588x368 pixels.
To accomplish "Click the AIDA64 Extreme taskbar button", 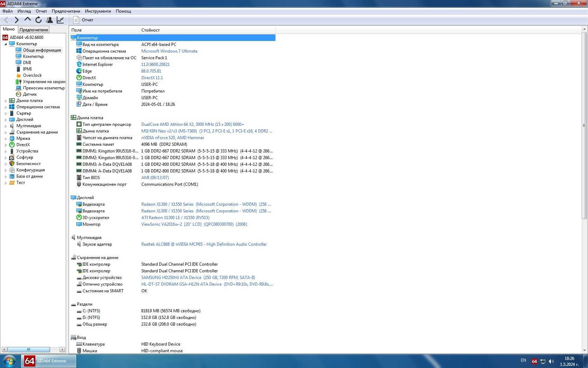I will point(49,361).
